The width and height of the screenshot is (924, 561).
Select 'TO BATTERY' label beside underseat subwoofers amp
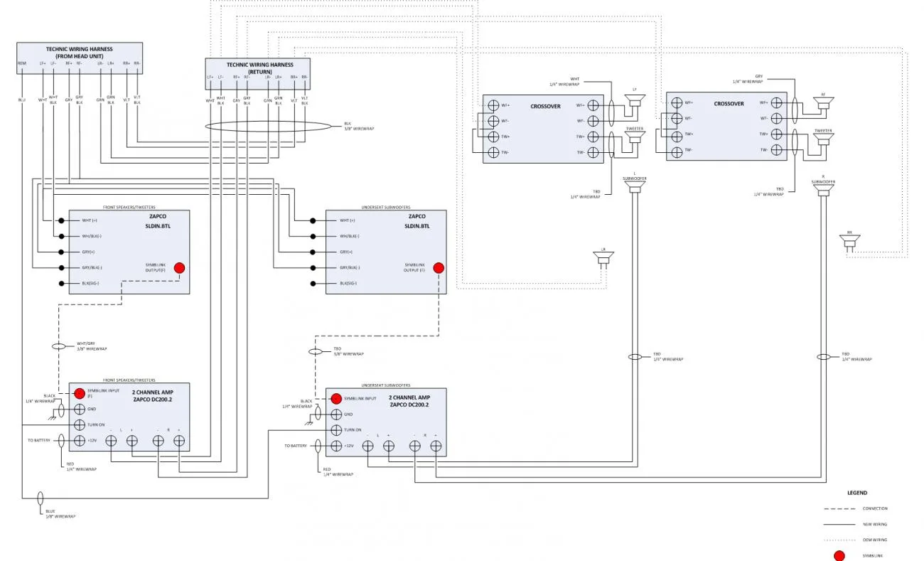(296, 446)
